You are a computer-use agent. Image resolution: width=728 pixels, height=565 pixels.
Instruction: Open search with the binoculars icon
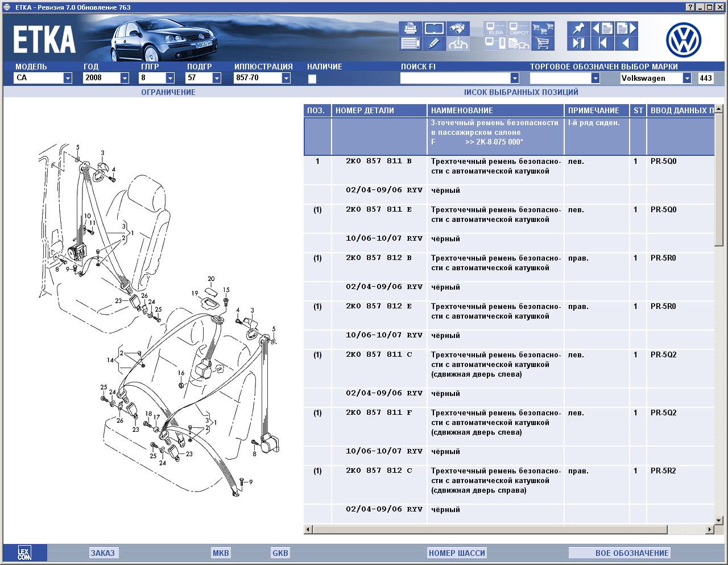[458, 28]
